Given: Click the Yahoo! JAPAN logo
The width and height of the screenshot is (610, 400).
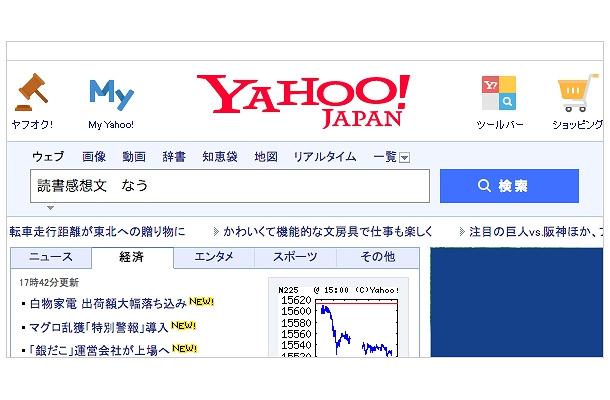Looking at the screenshot, I should 303,101.
